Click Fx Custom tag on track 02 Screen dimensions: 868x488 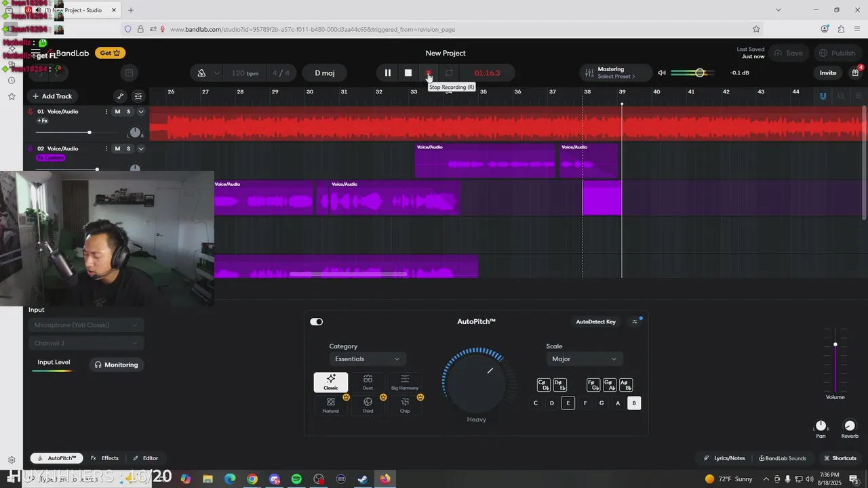pos(51,158)
